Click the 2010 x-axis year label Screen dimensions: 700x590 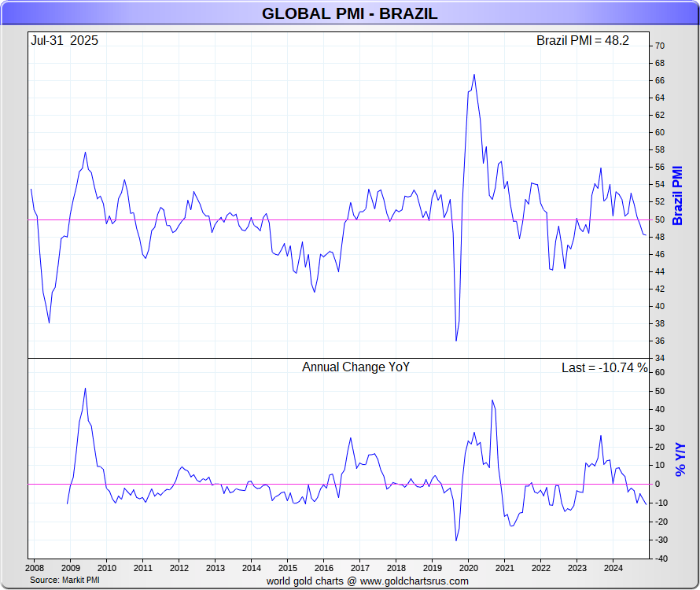(x=107, y=568)
